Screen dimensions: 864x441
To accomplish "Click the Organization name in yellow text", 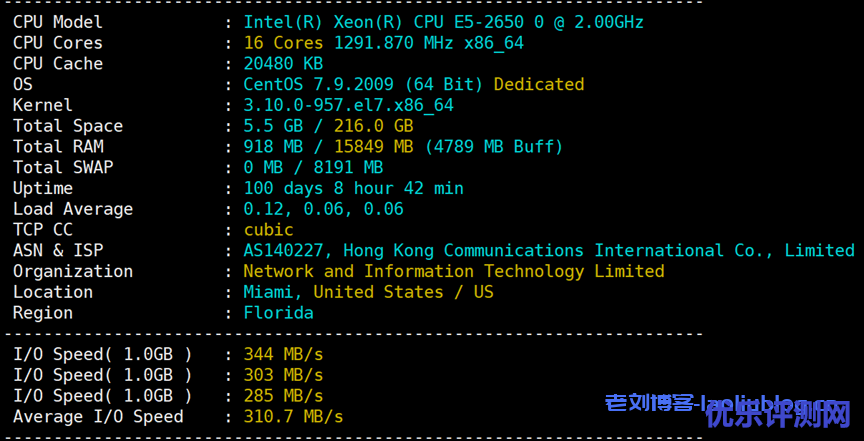I will (453, 271).
